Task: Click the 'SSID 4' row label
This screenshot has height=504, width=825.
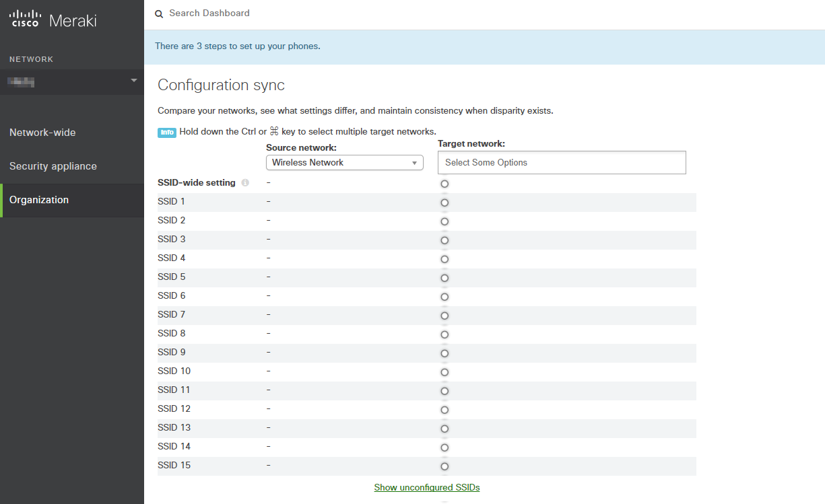Action: tap(172, 258)
